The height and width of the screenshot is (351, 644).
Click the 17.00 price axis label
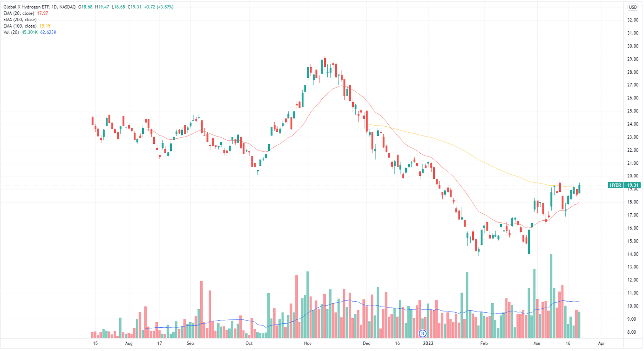pyautogui.click(x=633, y=215)
